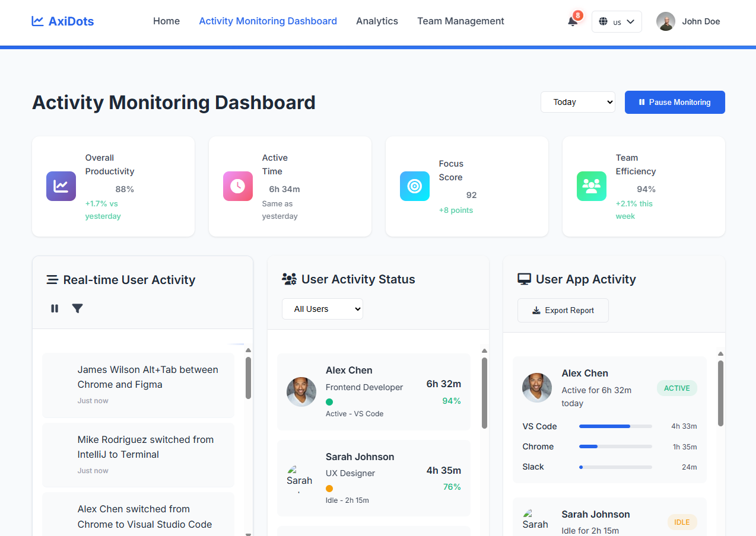Click the Pause Monitoring button
Viewport: 756px width, 536px height.
tap(674, 102)
